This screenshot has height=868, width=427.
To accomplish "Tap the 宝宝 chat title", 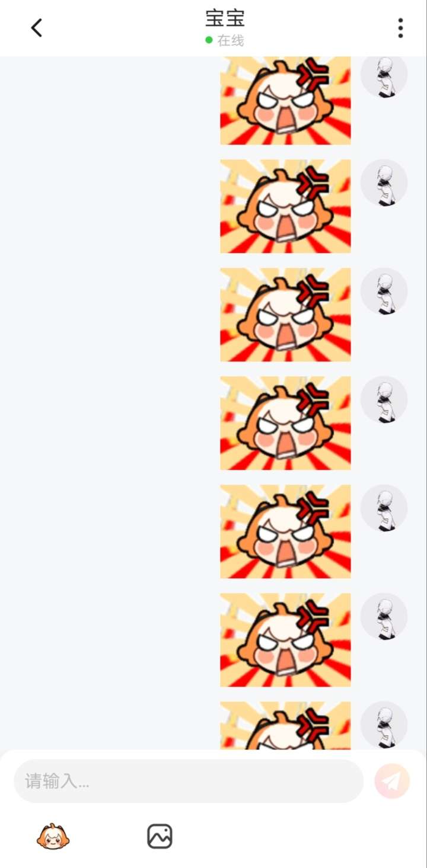I will [x=225, y=18].
